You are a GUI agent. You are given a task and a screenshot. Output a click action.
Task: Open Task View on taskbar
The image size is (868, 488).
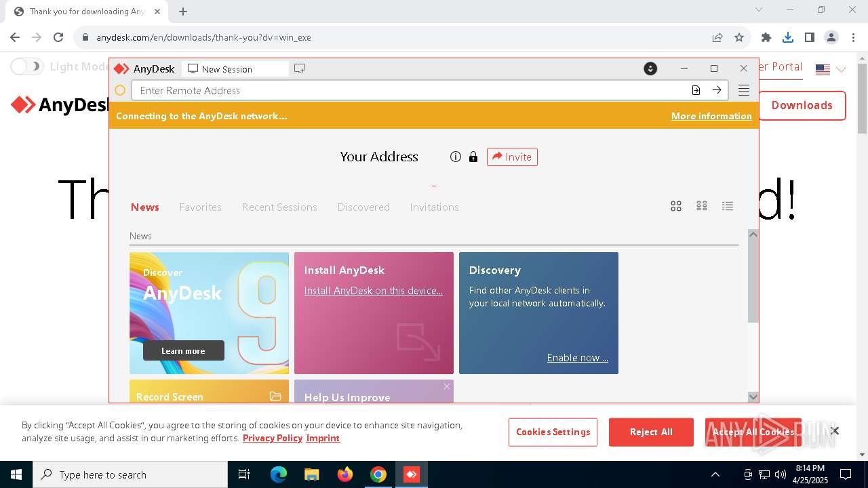coord(244,474)
